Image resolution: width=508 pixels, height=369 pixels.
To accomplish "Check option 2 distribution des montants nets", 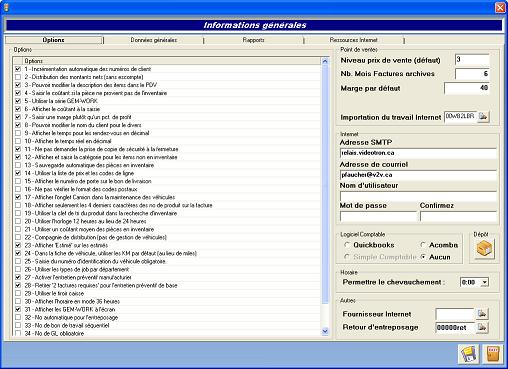I will tap(18, 77).
